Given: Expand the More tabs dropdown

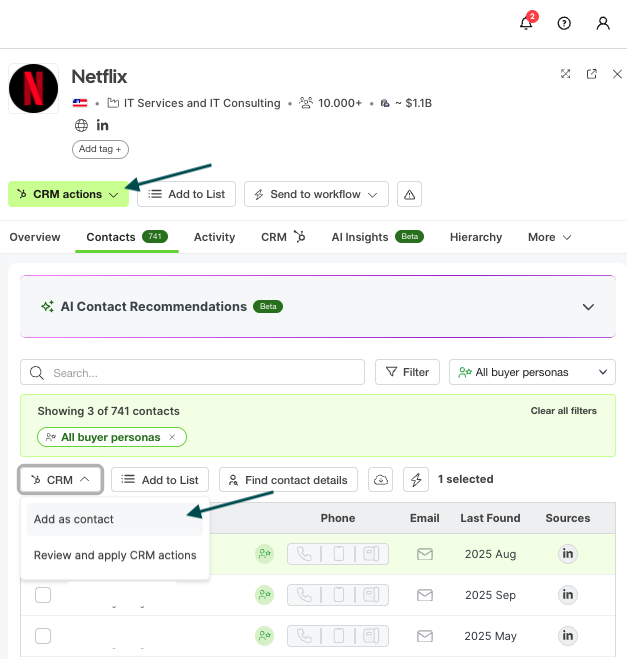Looking at the screenshot, I should click(x=550, y=237).
